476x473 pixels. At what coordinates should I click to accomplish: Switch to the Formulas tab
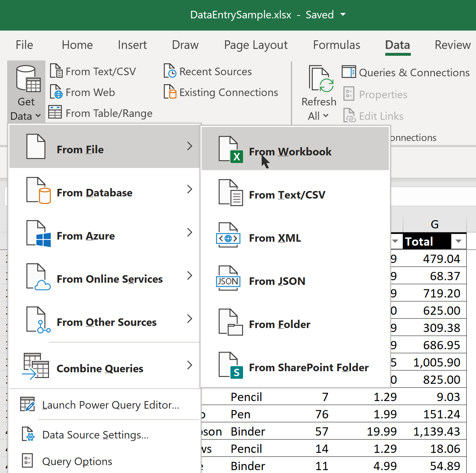pos(337,45)
